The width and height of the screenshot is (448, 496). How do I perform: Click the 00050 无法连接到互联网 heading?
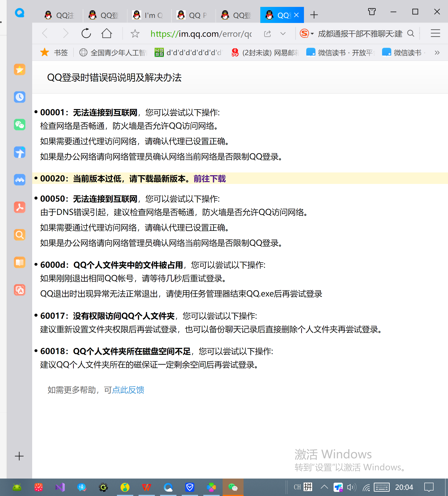[x=89, y=199]
